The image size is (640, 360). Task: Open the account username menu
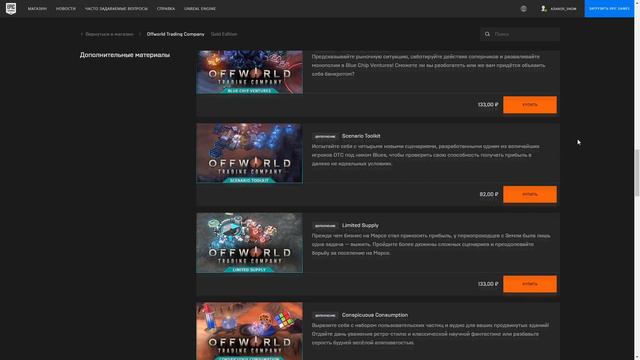563,9
